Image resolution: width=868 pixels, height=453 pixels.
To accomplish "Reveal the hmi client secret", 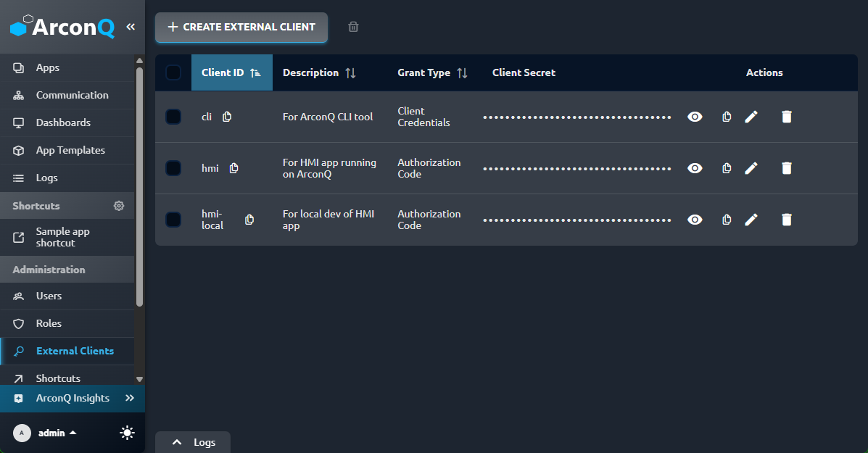I will coord(695,168).
